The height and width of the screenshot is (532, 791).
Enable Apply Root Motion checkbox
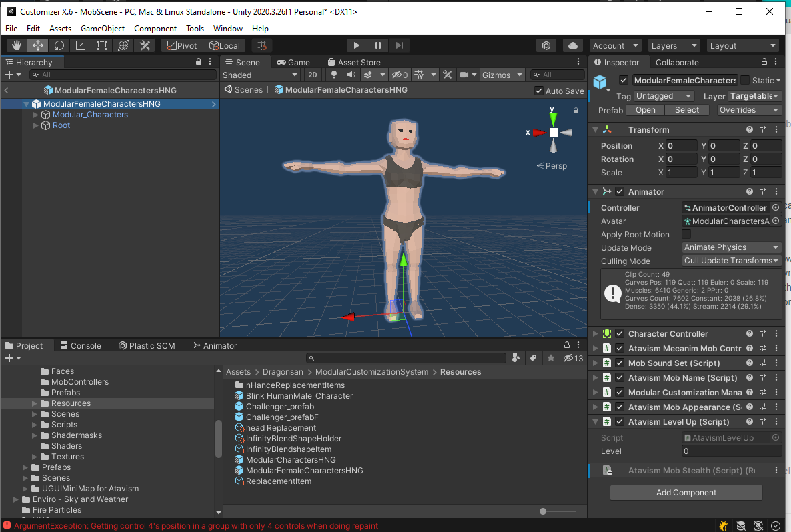point(686,235)
